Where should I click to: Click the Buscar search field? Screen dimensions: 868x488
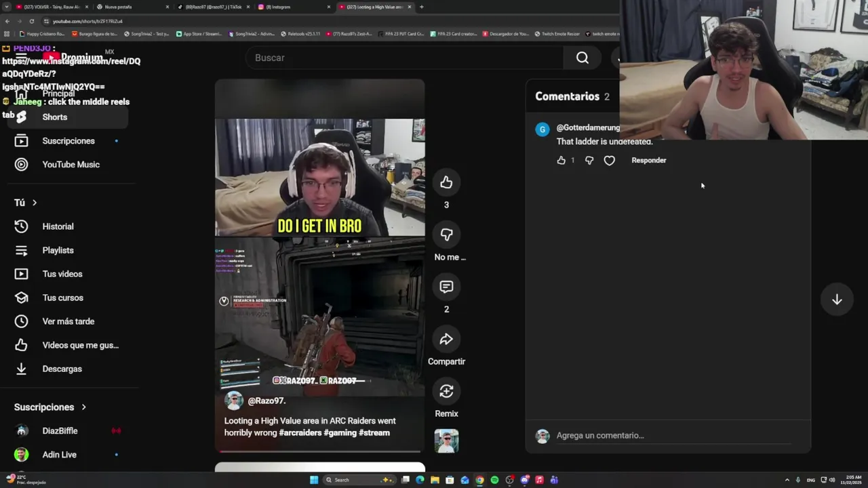pos(404,58)
